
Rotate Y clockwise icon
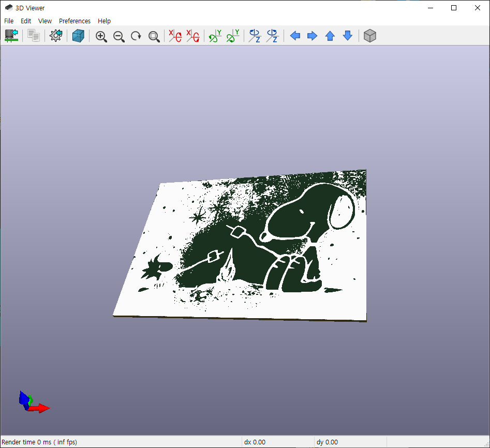[x=215, y=36]
